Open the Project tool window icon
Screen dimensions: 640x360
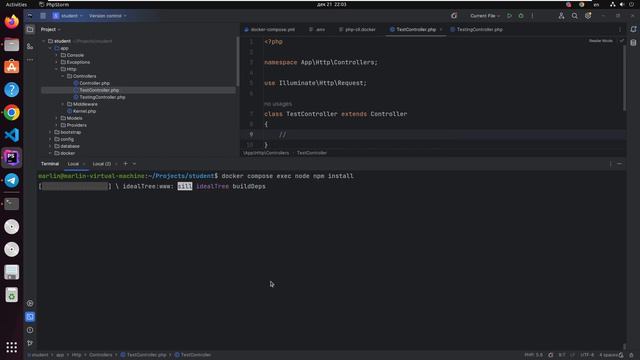point(30,29)
